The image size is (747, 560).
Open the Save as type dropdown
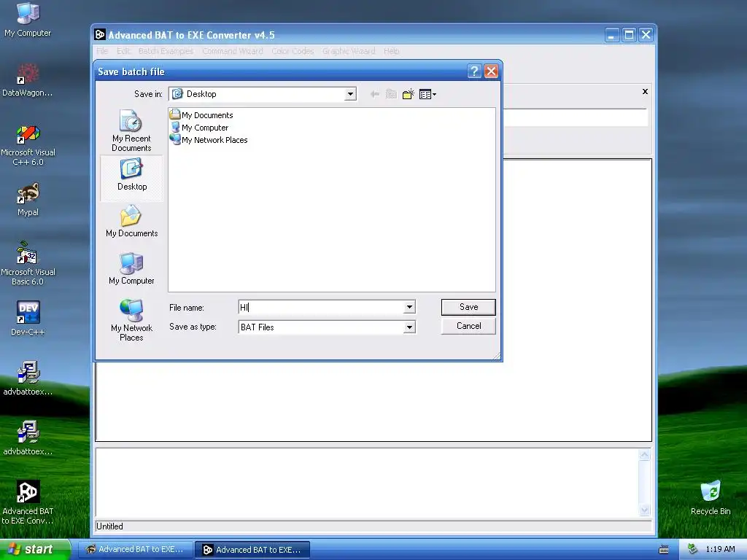point(409,327)
